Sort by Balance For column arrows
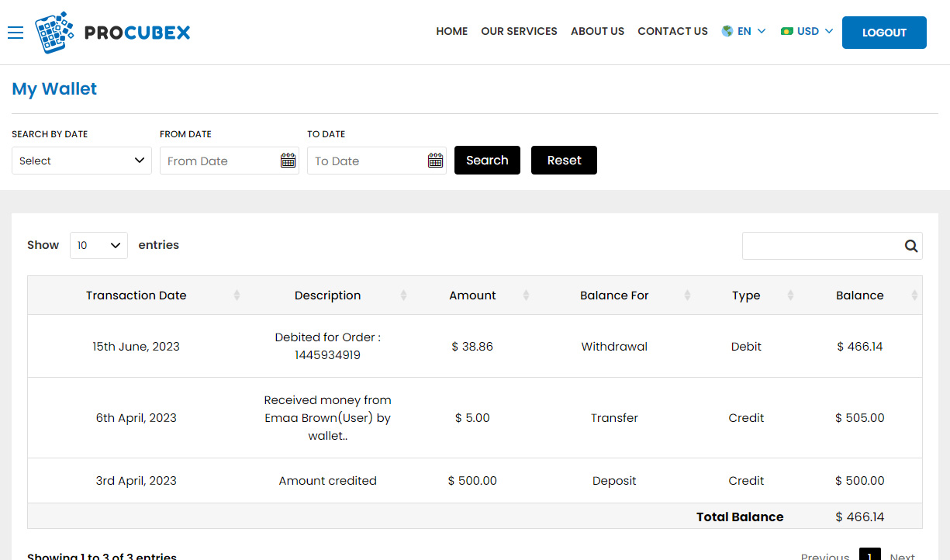Screen dimensions: 950x560 [687, 296]
